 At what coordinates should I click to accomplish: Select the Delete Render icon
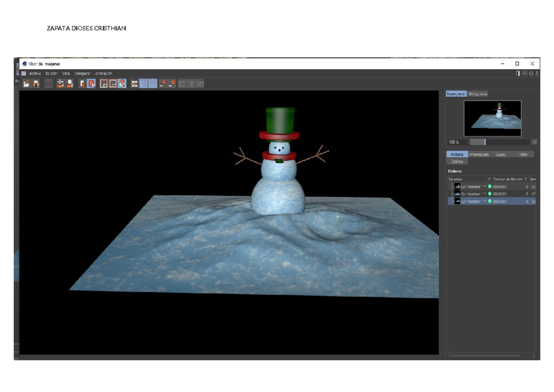click(x=82, y=84)
